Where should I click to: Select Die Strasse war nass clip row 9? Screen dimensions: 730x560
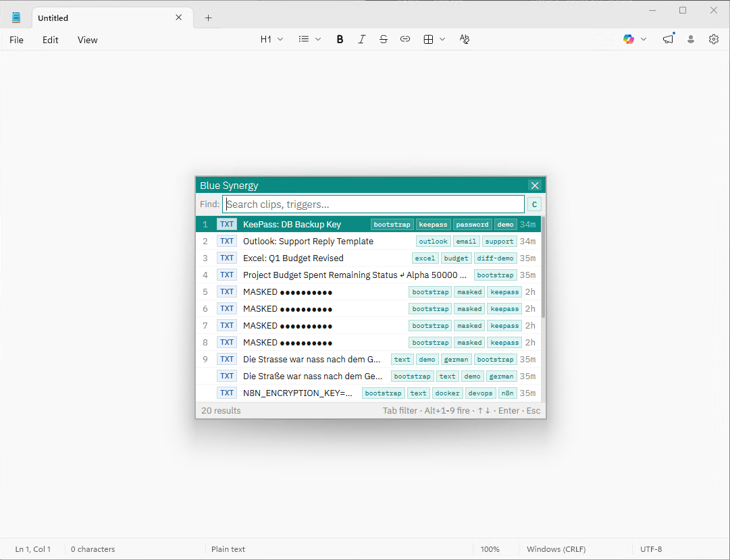point(368,360)
